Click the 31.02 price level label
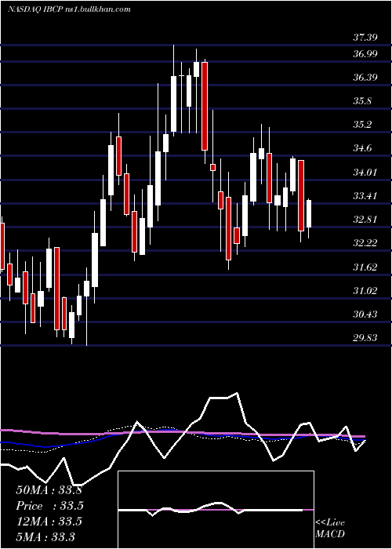The width and height of the screenshot is (392, 549). pyautogui.click(x=365, y=290)
